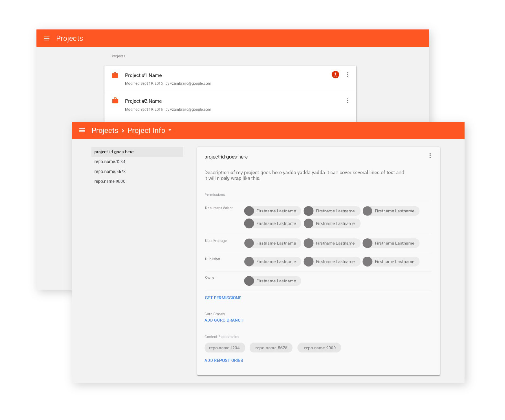Open the overflow menu for Project #2
The height and width of the screenshot is (420, 505).
348,101
